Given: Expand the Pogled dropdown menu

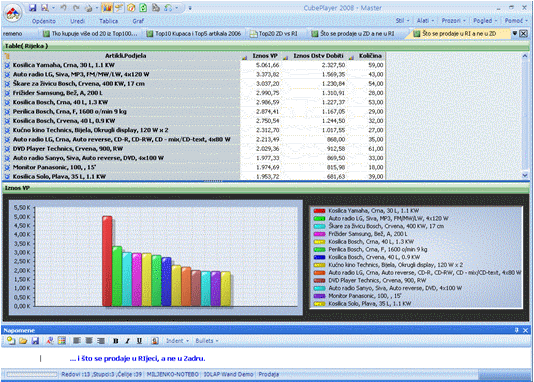Looking at the screenshot, I should pyautogui.click(x=485, y=21).
